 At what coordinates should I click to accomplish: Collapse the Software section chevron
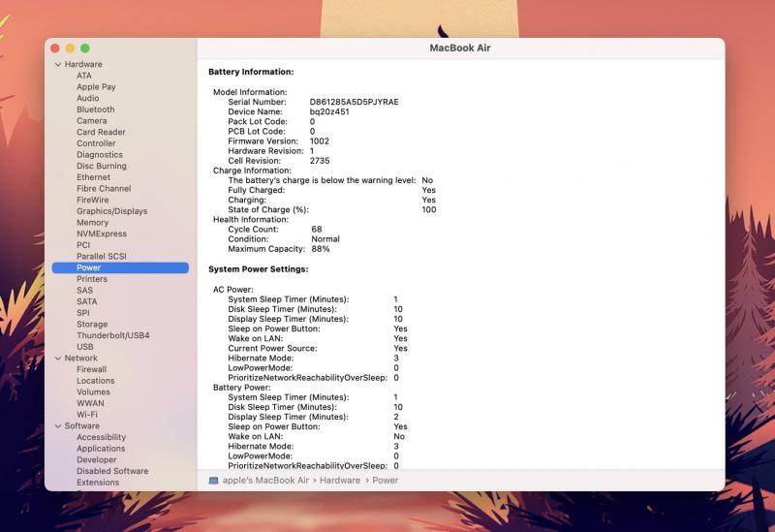tap(58, 425)
